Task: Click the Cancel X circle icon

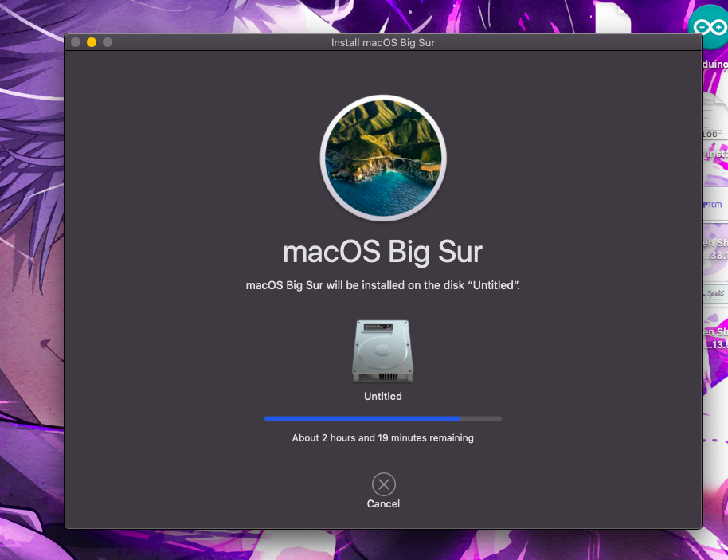Action: pyautogui.click(x=383, y=484)
